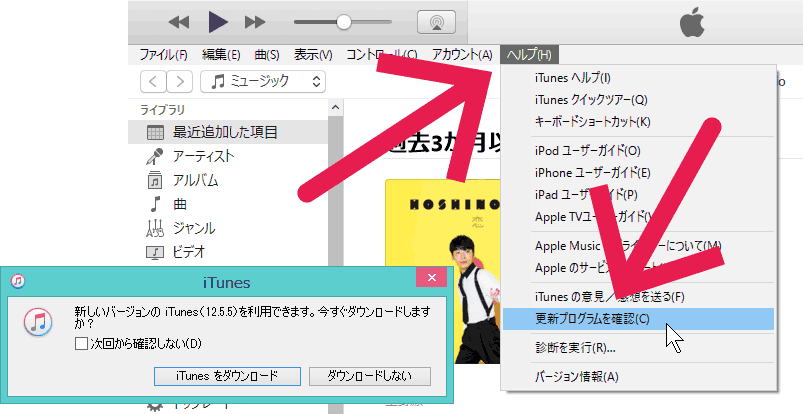Choose キーボードショートカット(K) menu item
Image resolution: width=803 pixels, height=414 pixels.
[x=638, y=122]
